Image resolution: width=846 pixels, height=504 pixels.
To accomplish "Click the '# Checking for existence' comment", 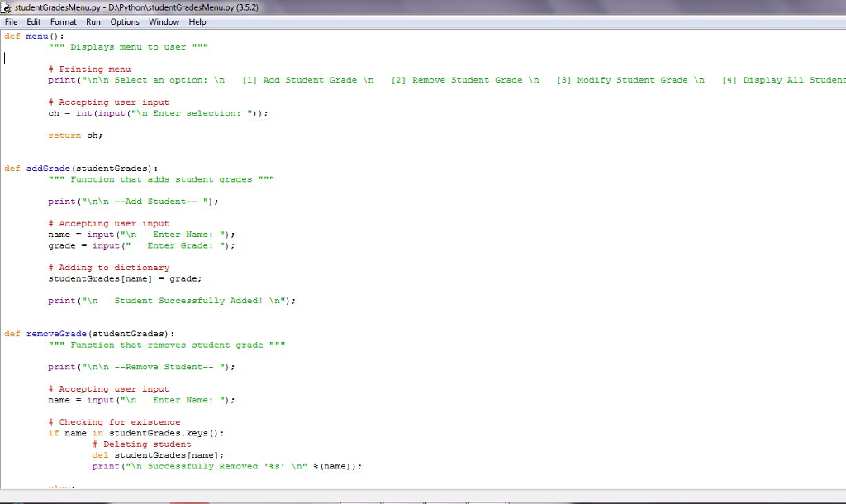I will 114,422.
